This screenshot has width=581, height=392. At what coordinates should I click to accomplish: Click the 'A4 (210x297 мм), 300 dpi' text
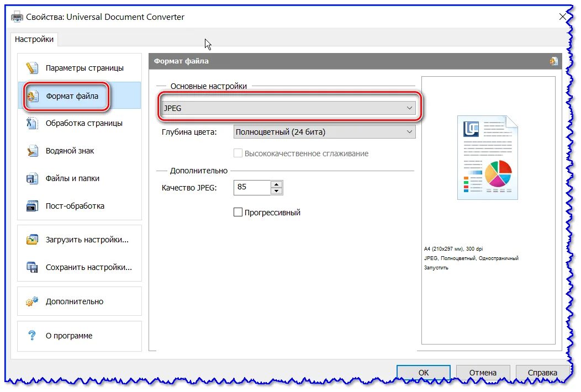pyautogui.click(x=453, y=249)
